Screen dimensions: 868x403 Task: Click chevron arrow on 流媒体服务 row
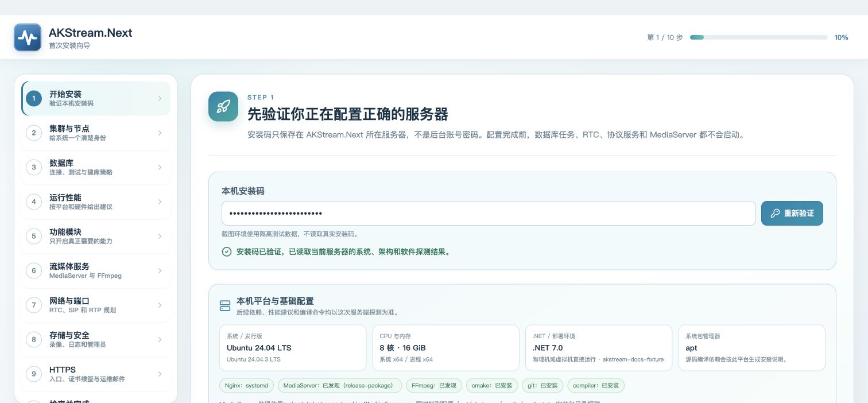click(x=160, y=270)
